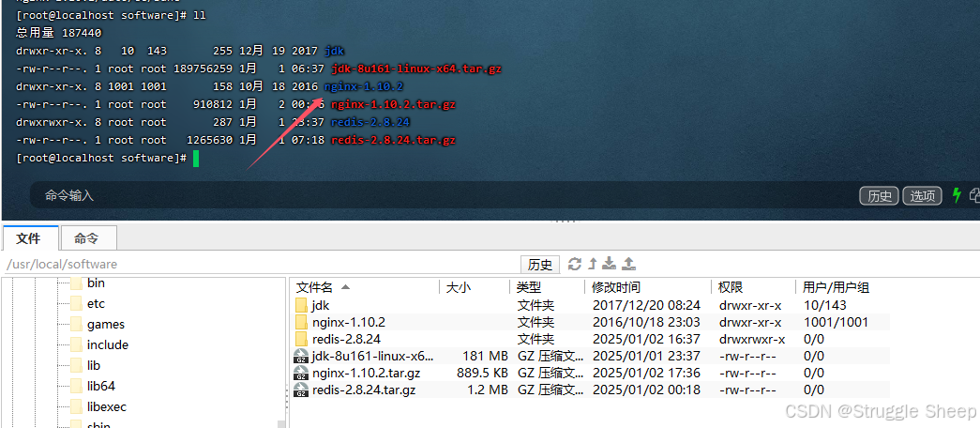Click GZ archive icon of jdk-8u161-linux-x6...
Image resolution: width=980 pixels, height=428 pixels.
(x=301, y=356)
